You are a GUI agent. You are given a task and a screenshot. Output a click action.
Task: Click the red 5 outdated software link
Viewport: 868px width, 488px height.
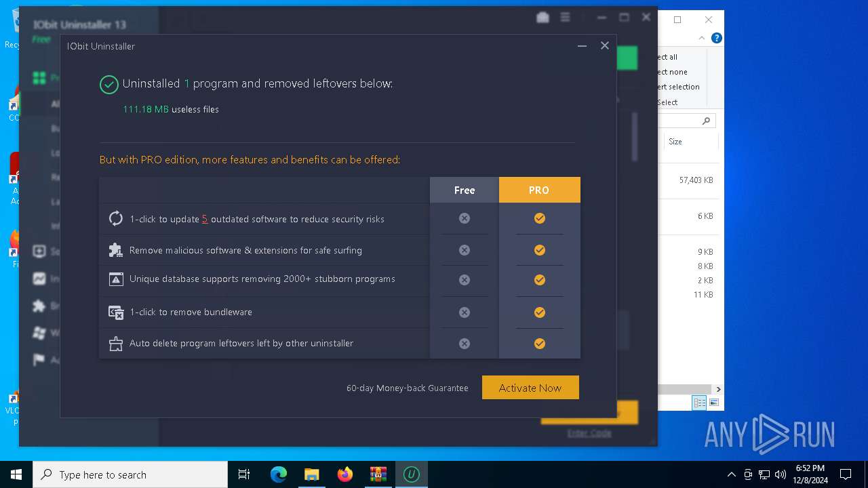click(x=205, y=219)
